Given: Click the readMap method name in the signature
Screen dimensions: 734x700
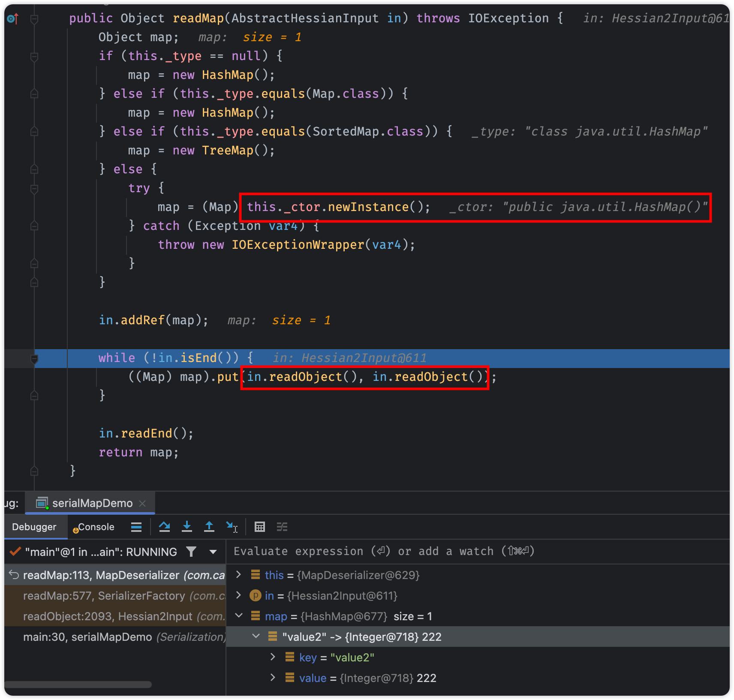Looking at the screenshot, I should 198,18.
